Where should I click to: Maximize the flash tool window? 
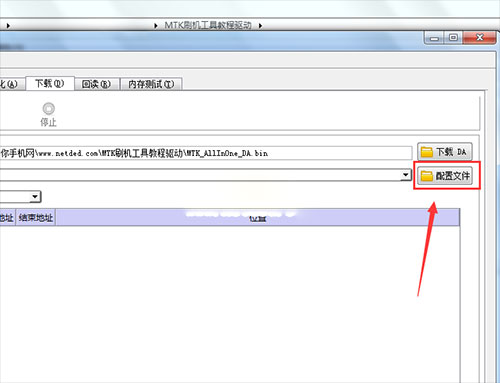[453, 38]
